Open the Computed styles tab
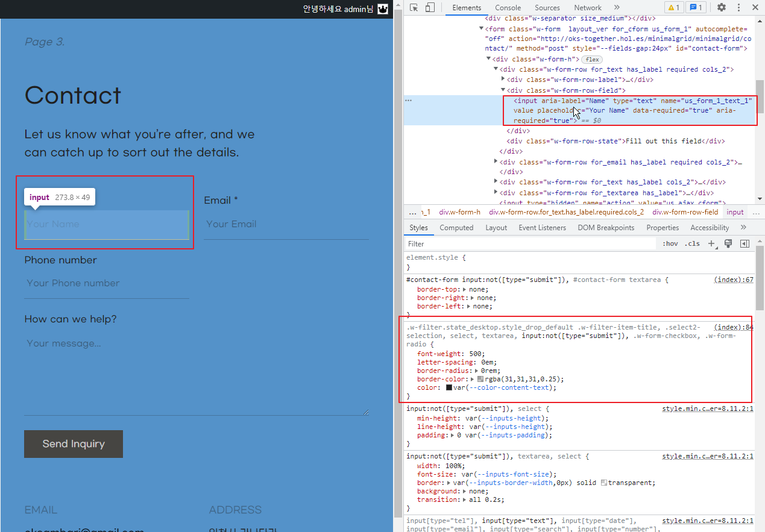Screen dimensions: 765x532 coord(456,228)
